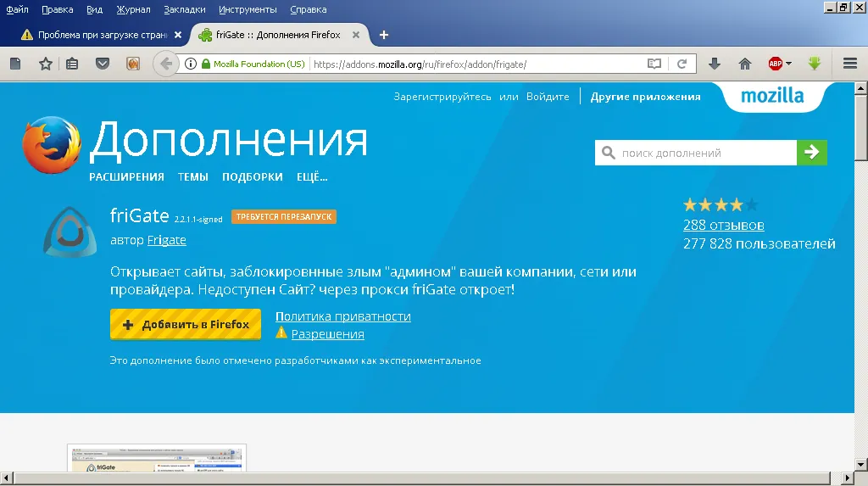Click the version text 2.2.1.1-signed

[x=198, y=220]
